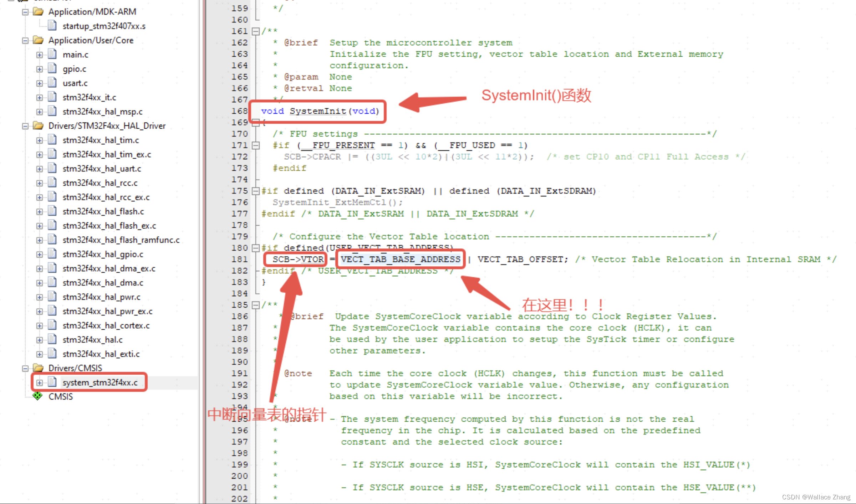Image resolution: width=856 pixels, height=504 pixels.
Task: Collapse the SystemInit function body fold marker
Action: click(256, 123)
